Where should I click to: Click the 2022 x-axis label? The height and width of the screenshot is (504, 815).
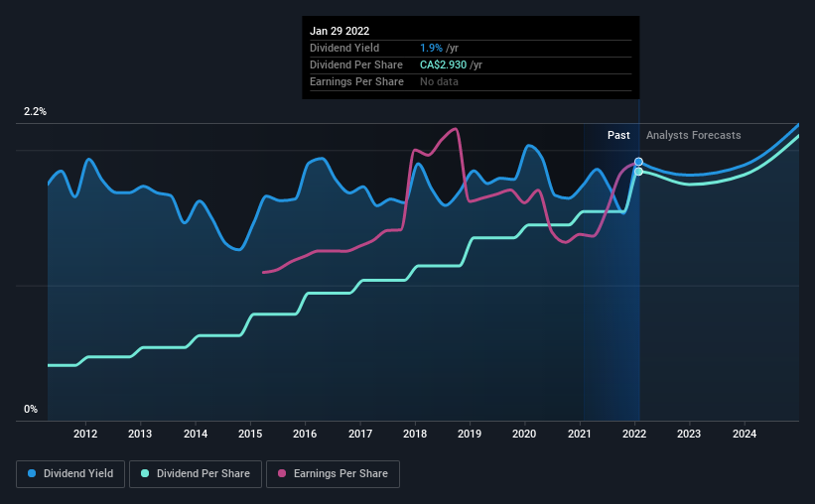tap(634, 434)
